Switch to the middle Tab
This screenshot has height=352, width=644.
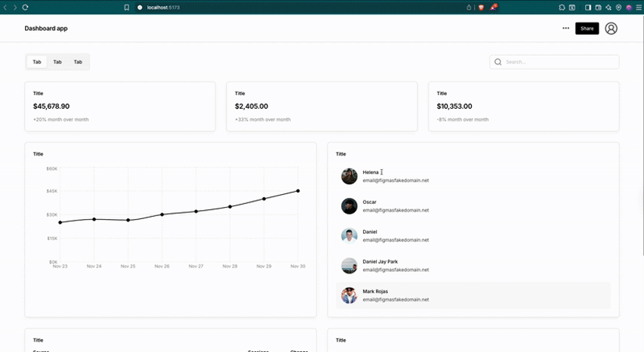[57, 62]
